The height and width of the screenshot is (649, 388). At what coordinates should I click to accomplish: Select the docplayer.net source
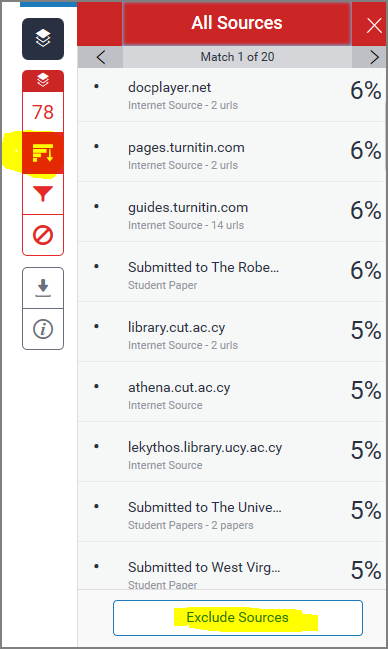tap(232, 95)
